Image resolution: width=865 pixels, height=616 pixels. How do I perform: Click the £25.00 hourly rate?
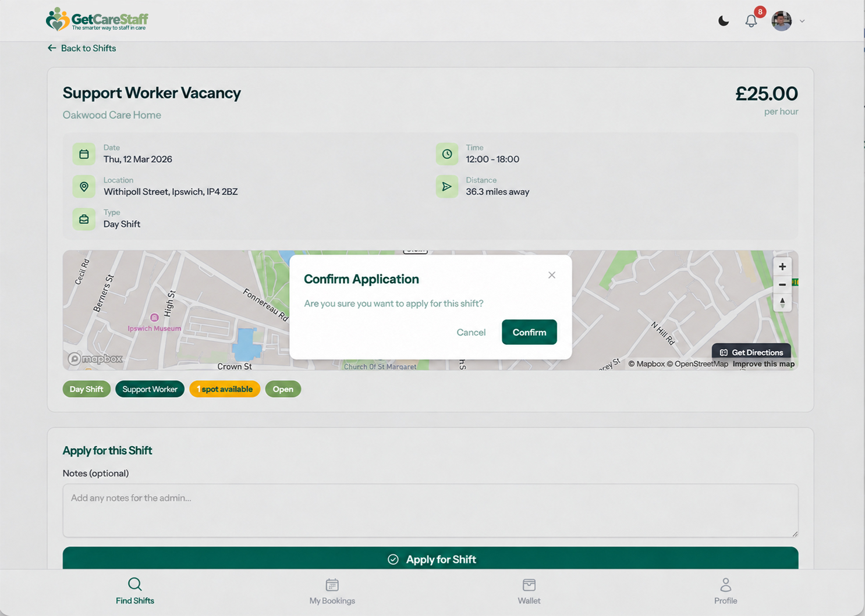[x=767, y=94]
